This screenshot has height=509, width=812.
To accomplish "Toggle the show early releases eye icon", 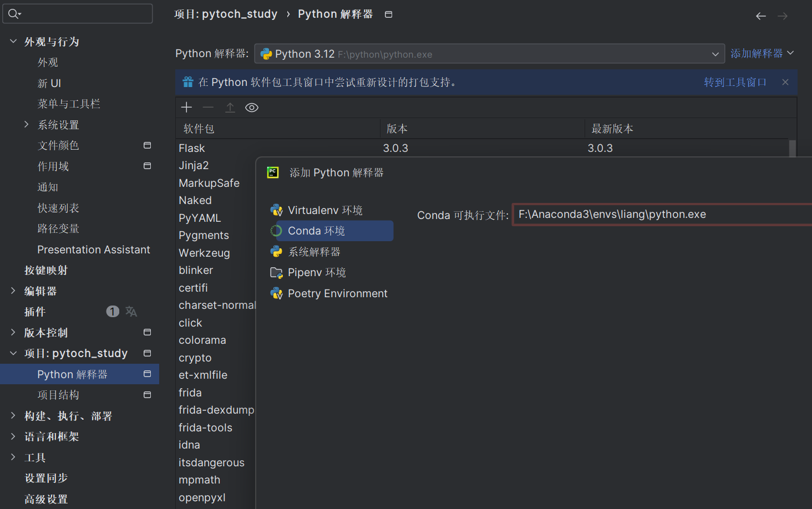I will point(252,108).
